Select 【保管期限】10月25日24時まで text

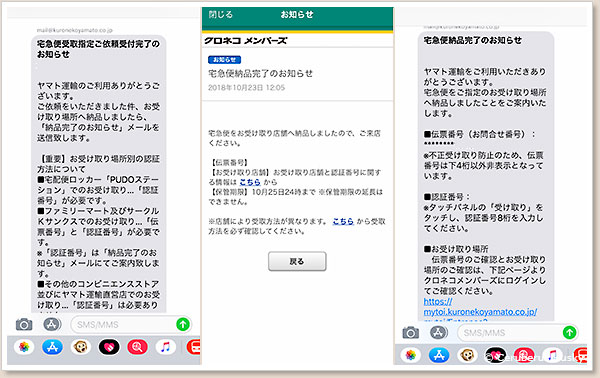pyautogui.click(x=262, y=192)
